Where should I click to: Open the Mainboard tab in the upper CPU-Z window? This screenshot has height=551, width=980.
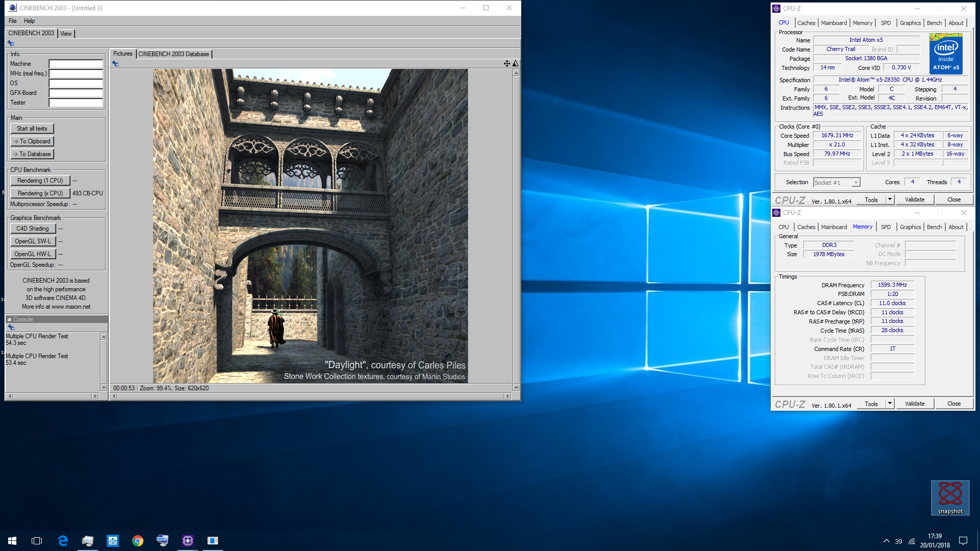(x=834, y=23)
